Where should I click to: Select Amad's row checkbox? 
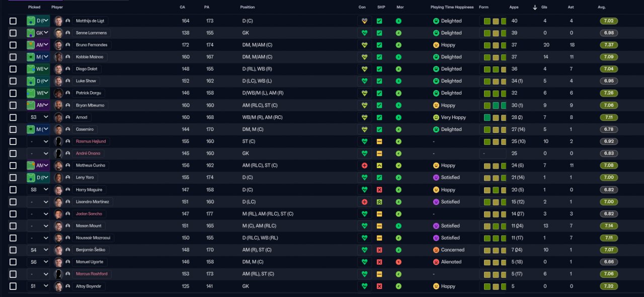point(13,117)
